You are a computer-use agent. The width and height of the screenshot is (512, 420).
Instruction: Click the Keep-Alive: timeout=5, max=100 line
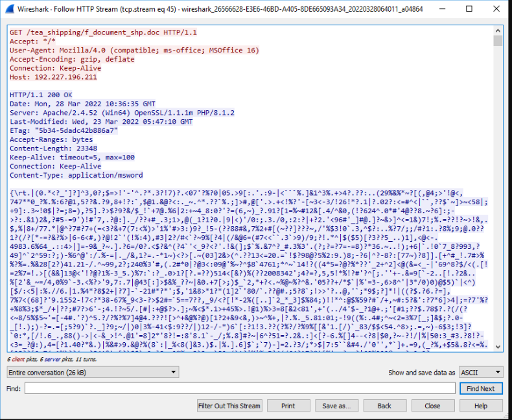coord(72,157)
